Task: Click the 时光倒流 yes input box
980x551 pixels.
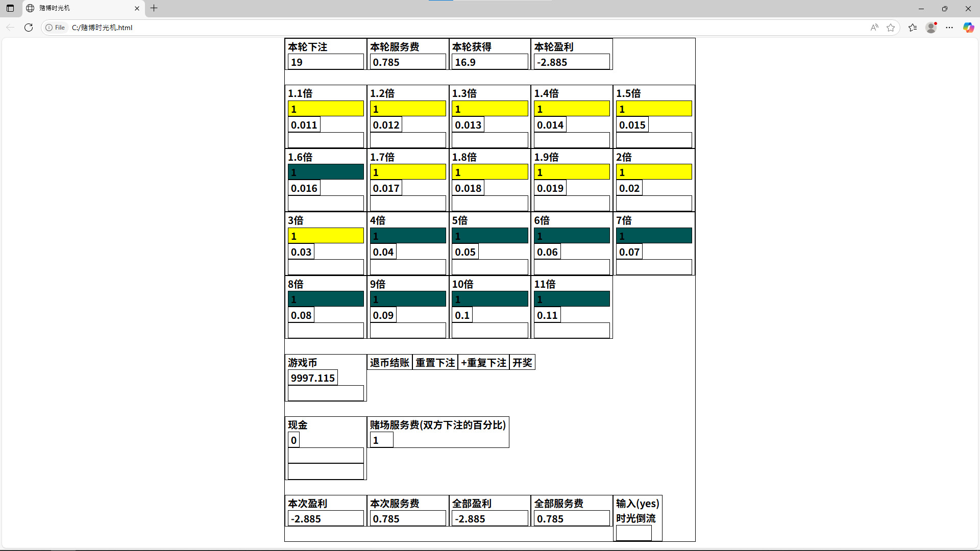Action: pyautogui.click(x=633, y=533)
